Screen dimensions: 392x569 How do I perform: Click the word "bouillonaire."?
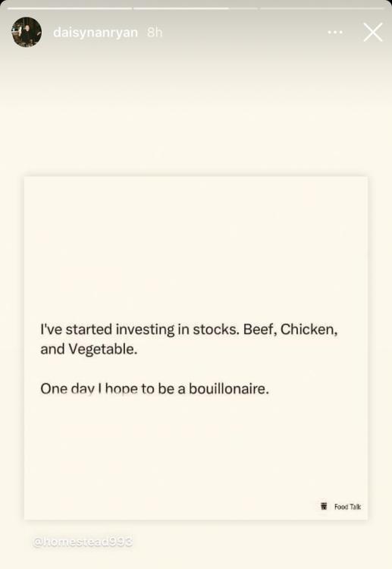pyautogui.click(x=229, y=388)
